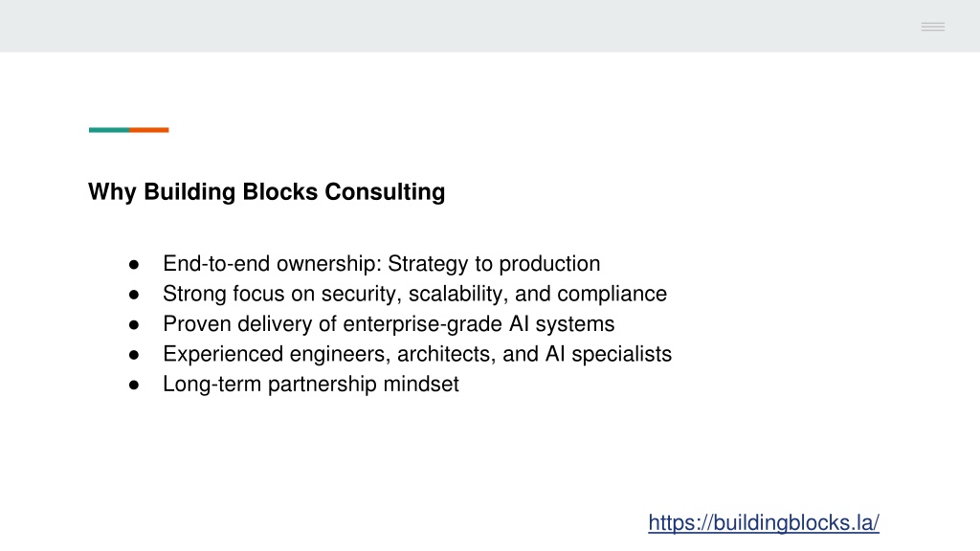Select the Why Building Blocks Consulting title

pyautogui.click(x=267, y=192)
